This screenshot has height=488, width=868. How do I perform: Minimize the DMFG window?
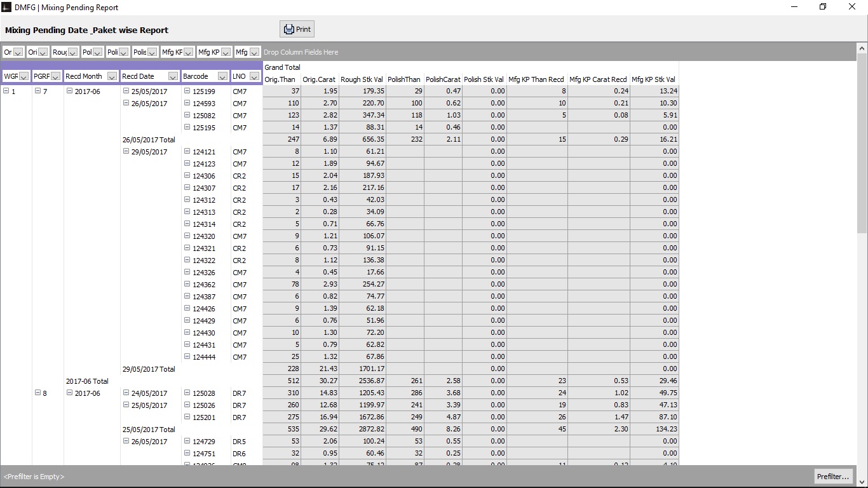(x=794, y=7)
